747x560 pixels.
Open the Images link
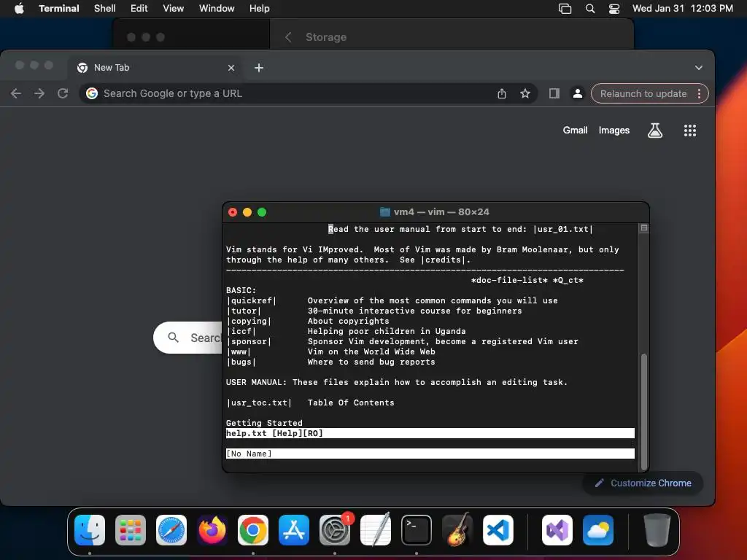click(x=614, y=130)
